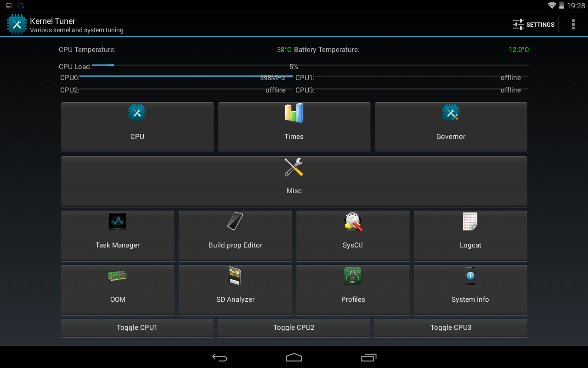Tap the Wi-Fi status icon
588x368 pixels.
tap(552, 6)
